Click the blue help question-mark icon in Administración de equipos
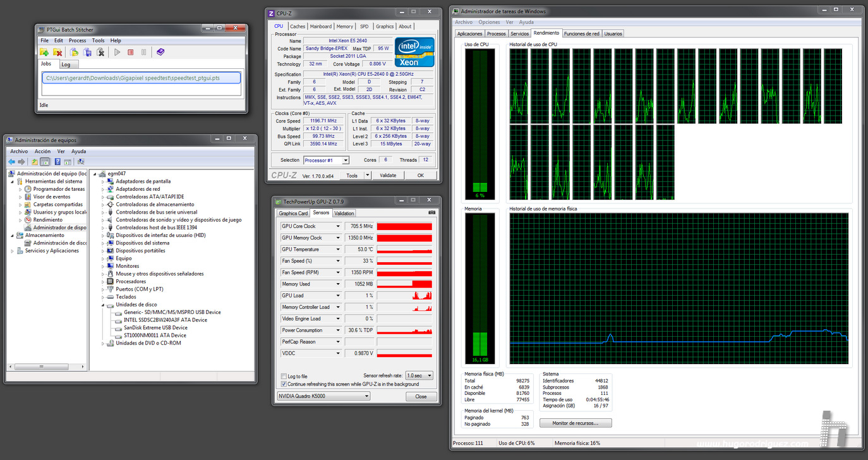This screenshot has height=460, width=868. 57,162
